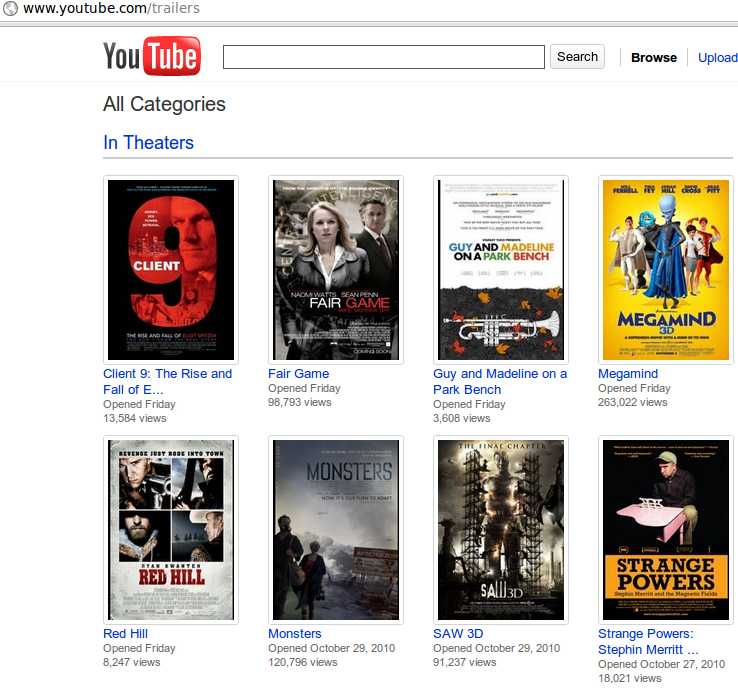Screen dimensions: 738x690
Task: Open the In Theaters section heading
Action: coord(148,143)
